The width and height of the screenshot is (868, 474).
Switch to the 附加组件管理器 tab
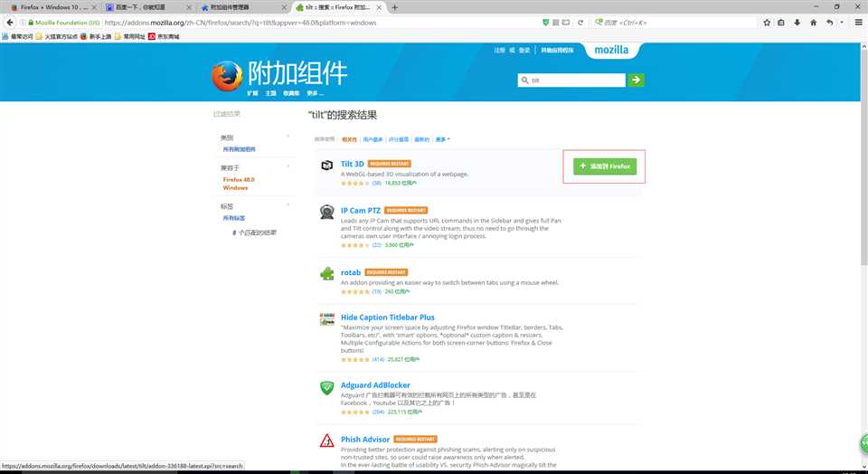[x=242, y=7]
